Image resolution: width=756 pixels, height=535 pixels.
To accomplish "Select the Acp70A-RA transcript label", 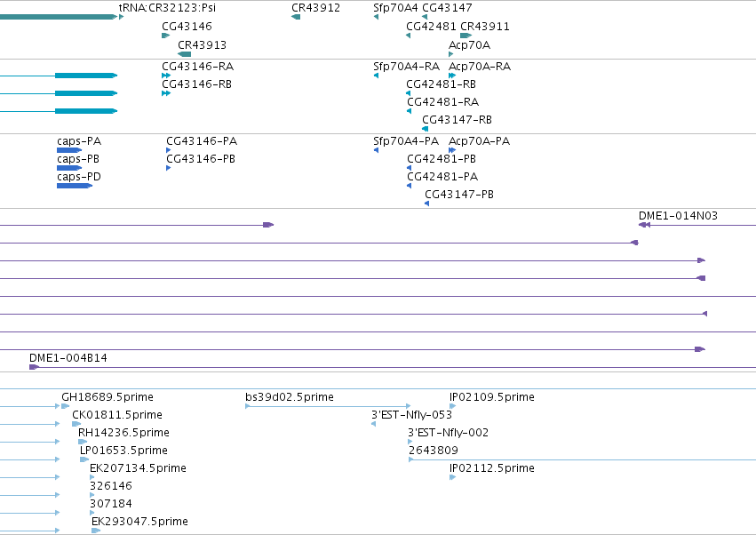I will click(479, 66).
